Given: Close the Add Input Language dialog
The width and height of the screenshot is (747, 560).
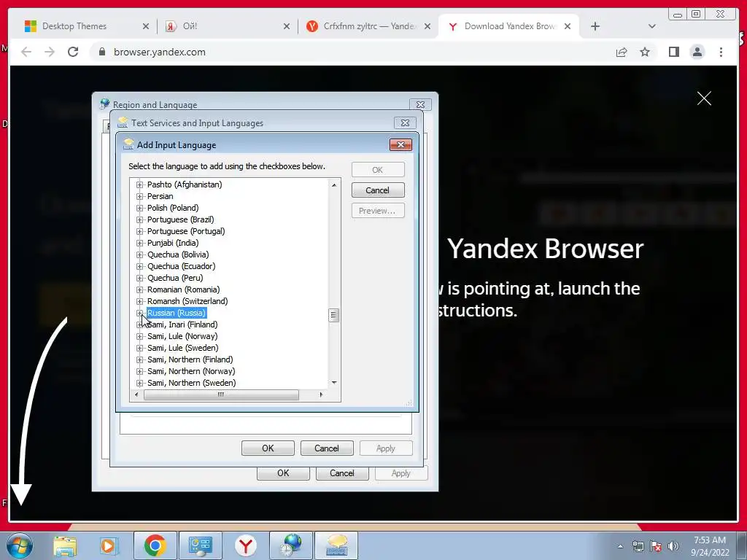Looking at the screenshot, I should click(x=400, y=145).
